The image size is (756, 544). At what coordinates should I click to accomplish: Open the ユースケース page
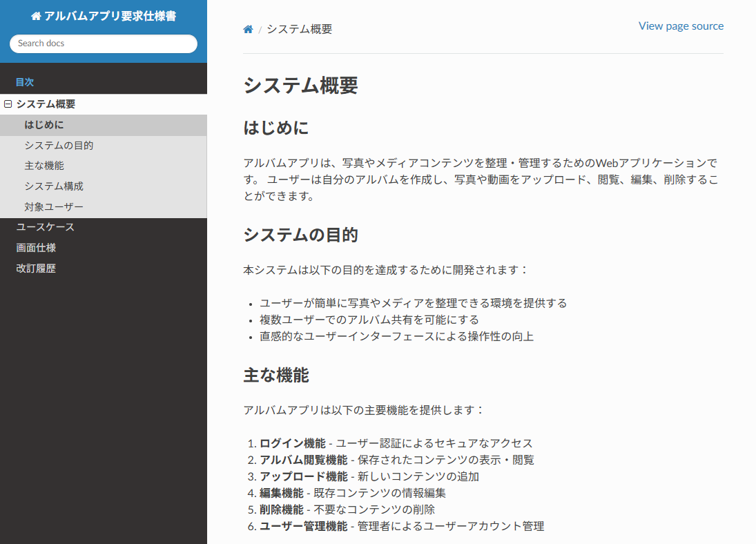[x=46, y=227]
